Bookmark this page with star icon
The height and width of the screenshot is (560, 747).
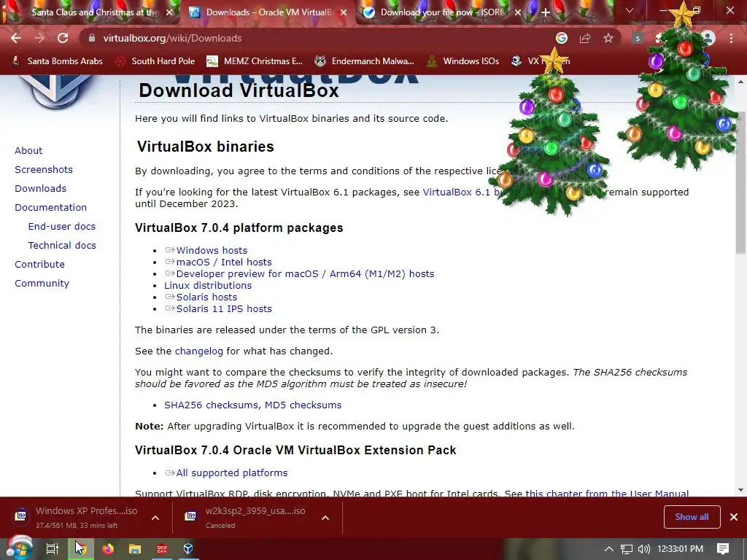tap(608, 38)
